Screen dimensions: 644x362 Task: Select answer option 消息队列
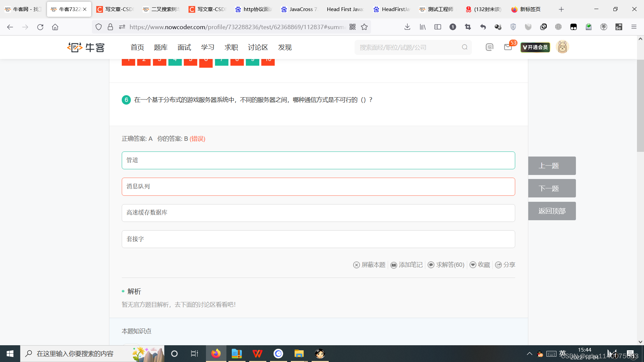pyautogui.click(x=318, y=186)
